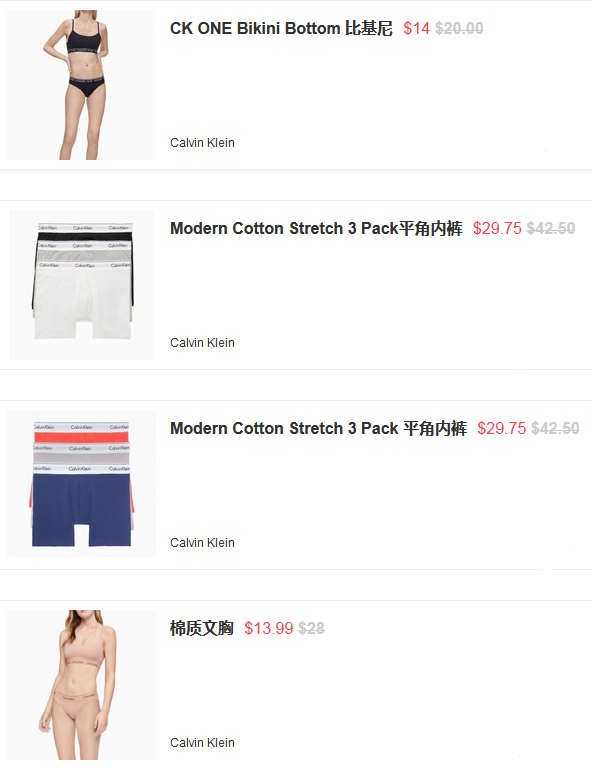This screenshot has height=769, width=592.
Task: Click the crossed-out $28 original price
Action: (311, 628)
